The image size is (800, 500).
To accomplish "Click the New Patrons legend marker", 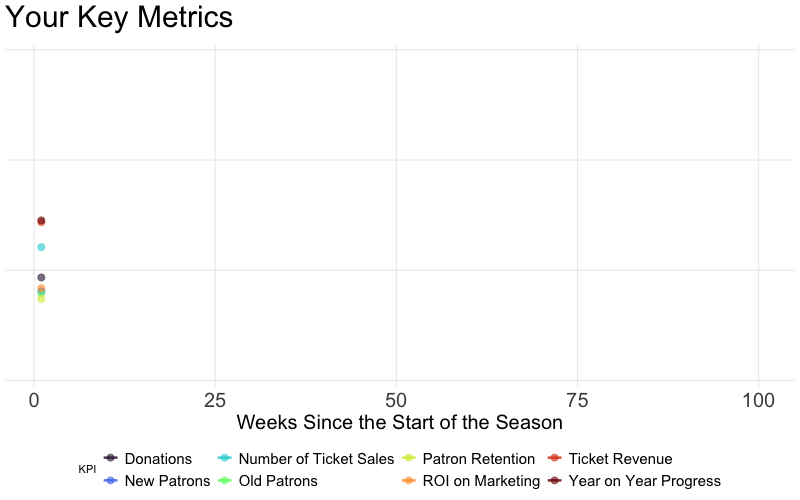I will pos(110,481).
